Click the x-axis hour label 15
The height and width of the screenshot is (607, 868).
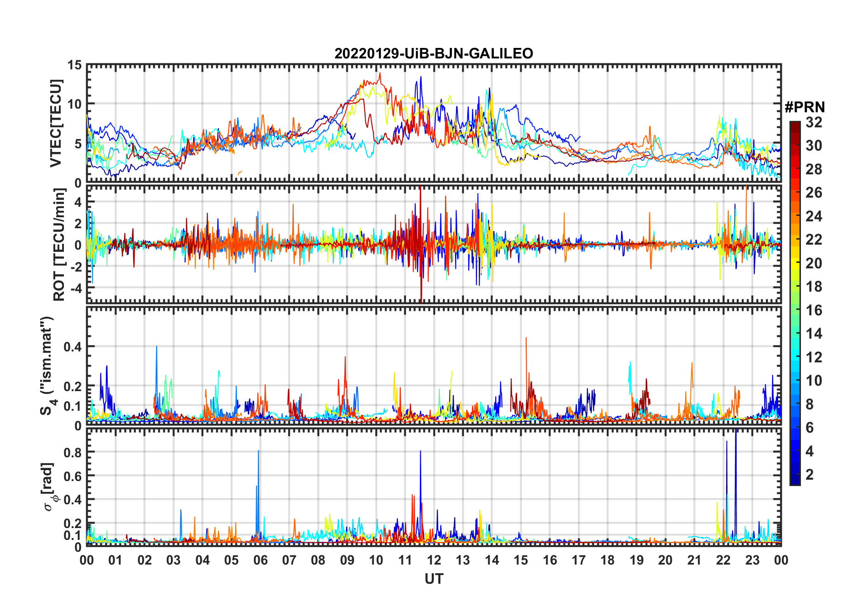[x=521, y=560]
